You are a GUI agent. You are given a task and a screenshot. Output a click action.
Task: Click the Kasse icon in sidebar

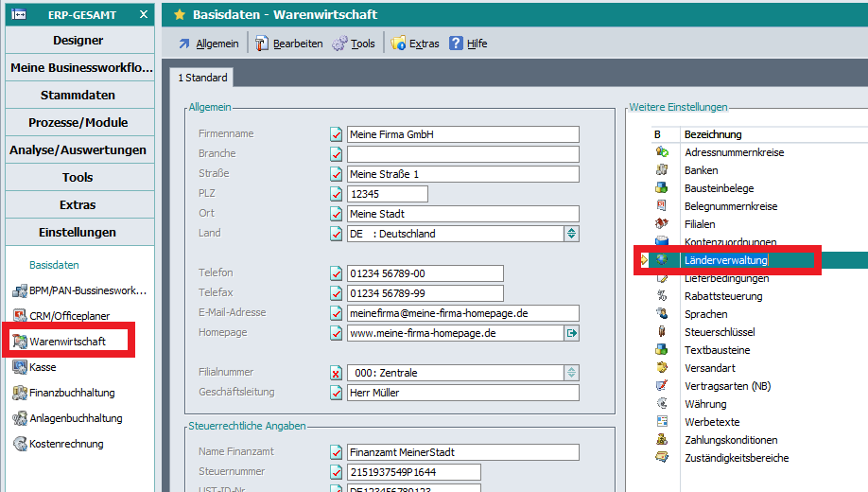pyautogui.click(x=20, y=366)
